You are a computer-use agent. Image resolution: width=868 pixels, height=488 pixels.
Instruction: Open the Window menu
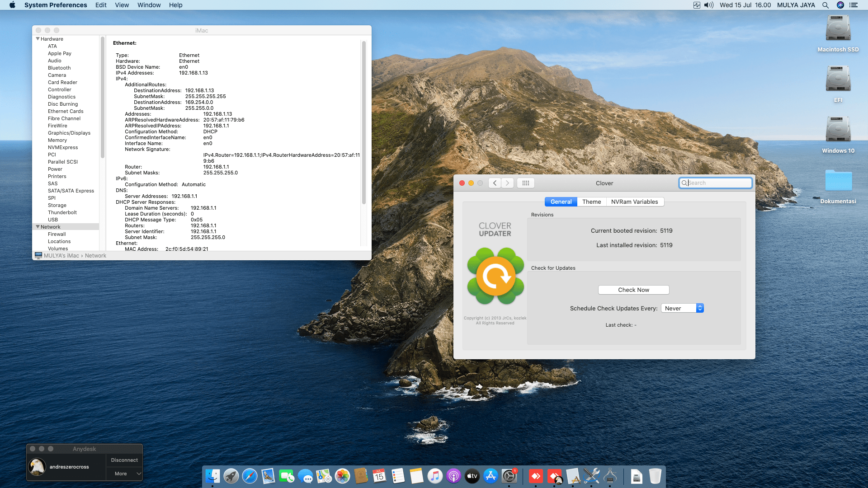149,5
